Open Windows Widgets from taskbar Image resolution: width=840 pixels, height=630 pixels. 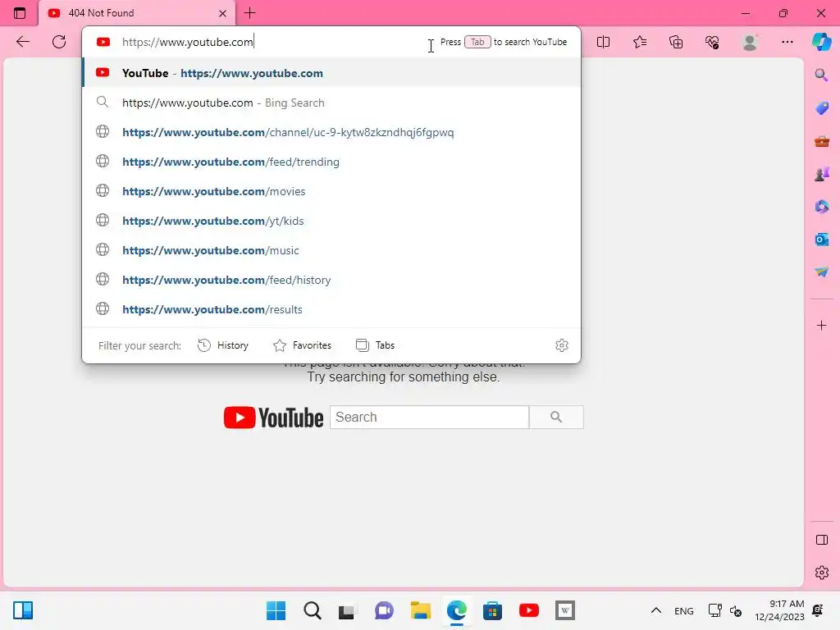[23, 610]
